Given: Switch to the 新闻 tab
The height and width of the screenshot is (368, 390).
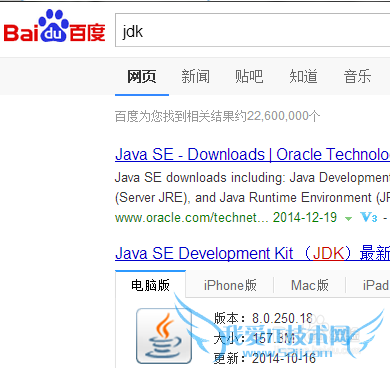Looking at the screenshot, I should coord(195,76).
